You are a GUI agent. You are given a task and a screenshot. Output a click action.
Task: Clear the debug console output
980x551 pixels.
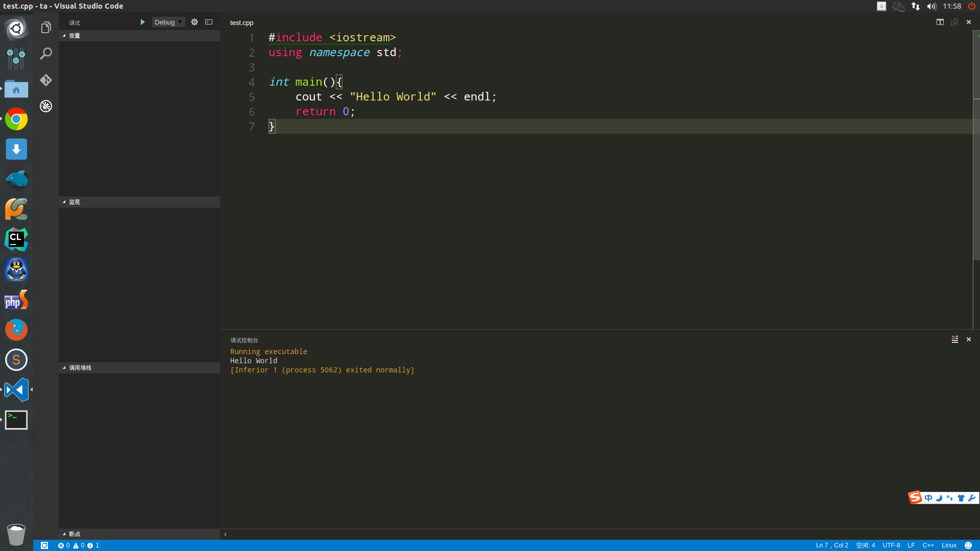pyautogui.click(x=954, y=339)
